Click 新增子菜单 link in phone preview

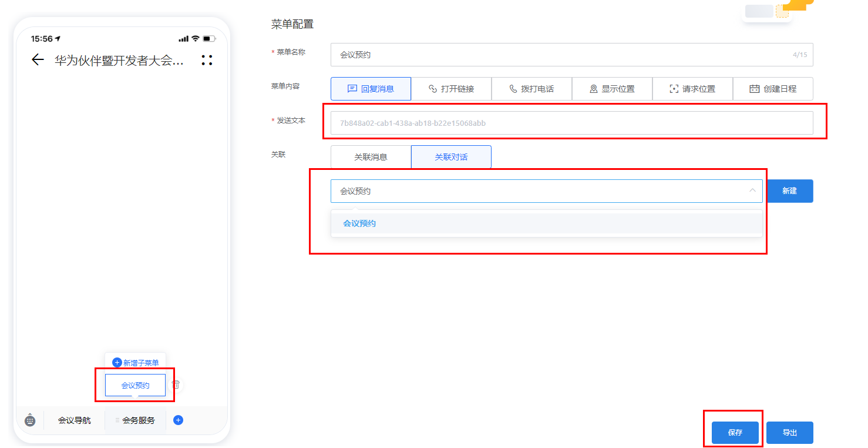point(141,363)
